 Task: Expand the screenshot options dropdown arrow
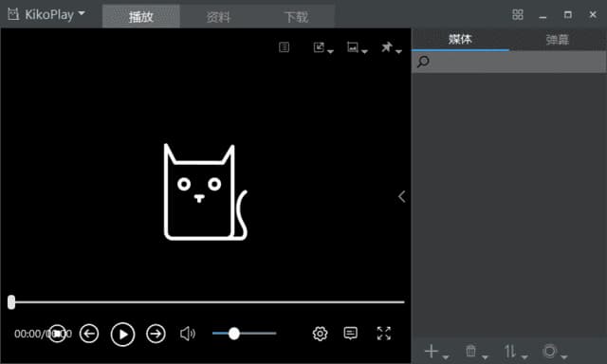coord(364,51)
